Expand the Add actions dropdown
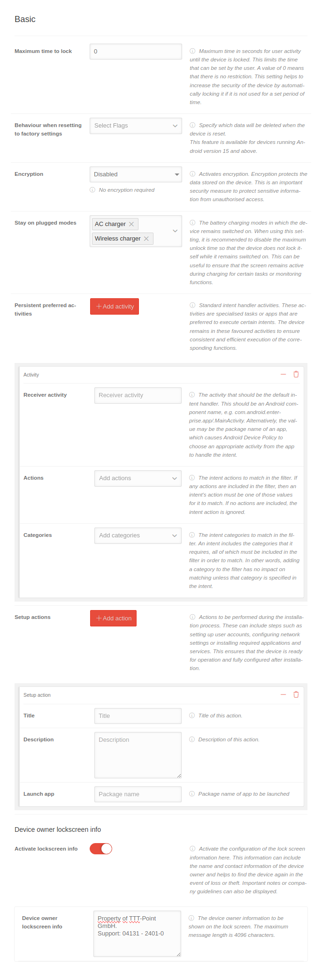The height and width of the screenshot is (980, 322). (x=138, y=478)
